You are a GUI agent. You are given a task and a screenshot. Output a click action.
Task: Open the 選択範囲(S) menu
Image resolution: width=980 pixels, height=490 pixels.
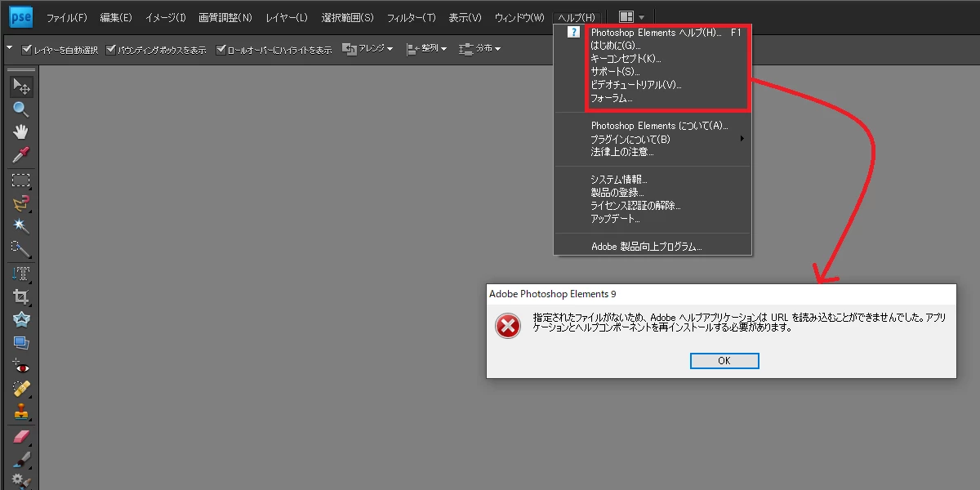[347, 17]
